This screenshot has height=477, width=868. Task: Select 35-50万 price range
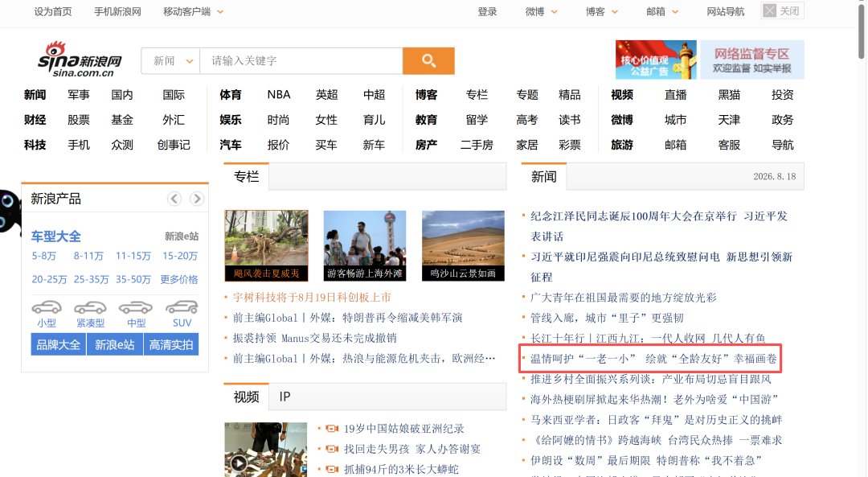click(x=133, y=279)
